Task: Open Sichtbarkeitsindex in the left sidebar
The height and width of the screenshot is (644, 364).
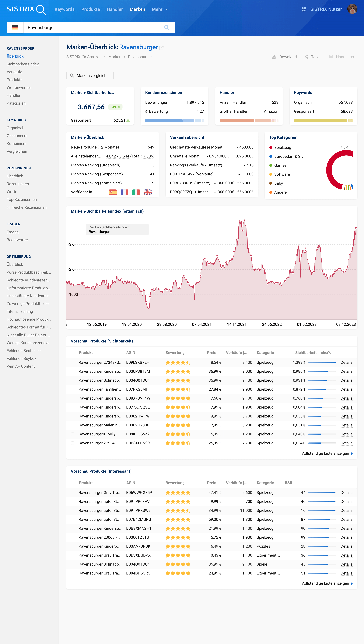Action: click(23, 64)
